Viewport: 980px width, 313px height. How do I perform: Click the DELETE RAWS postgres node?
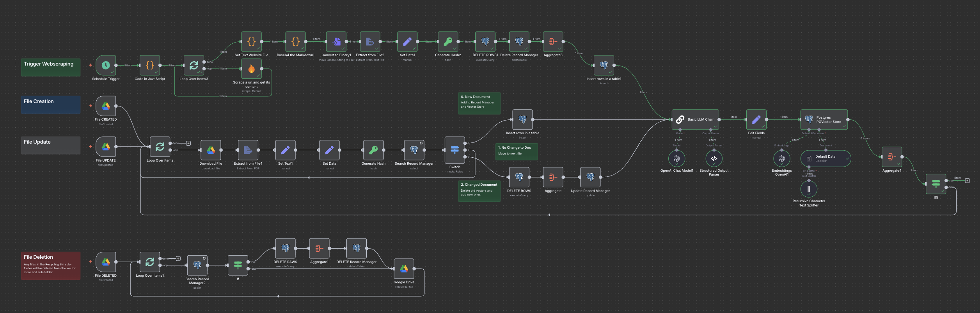(285, 248)
